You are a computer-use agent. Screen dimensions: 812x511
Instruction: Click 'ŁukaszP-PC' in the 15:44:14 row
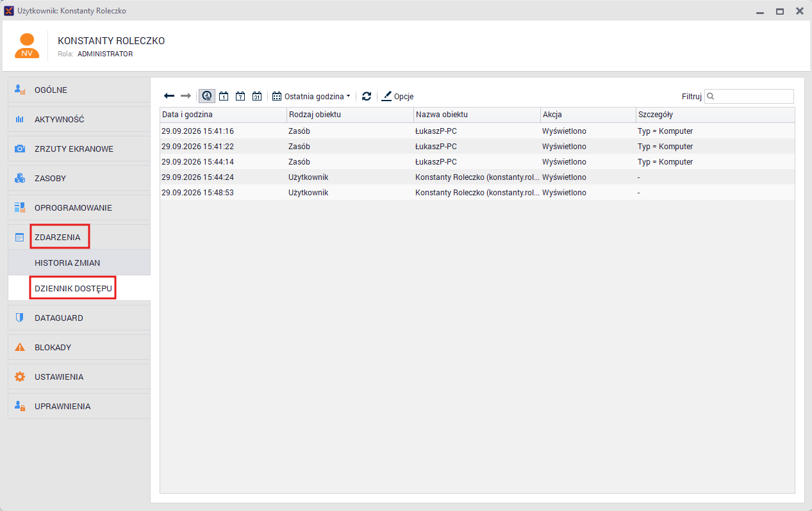tap(436, 162)
